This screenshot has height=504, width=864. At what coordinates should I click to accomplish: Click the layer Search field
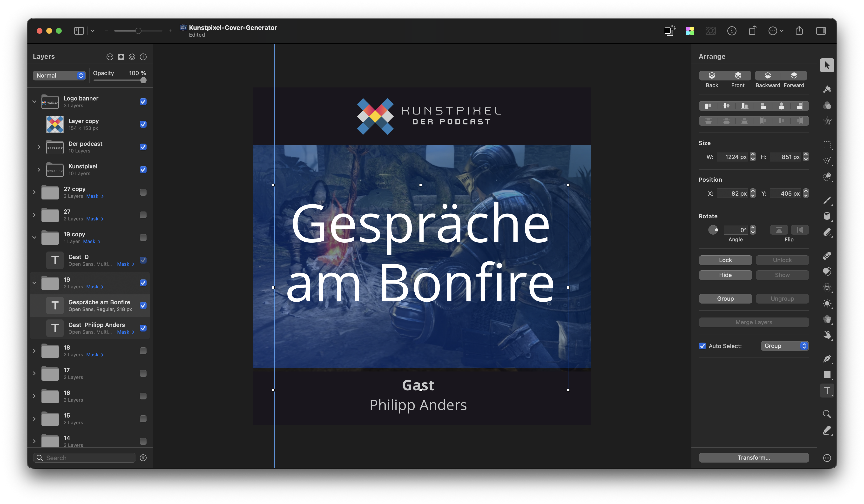[84, 458]
